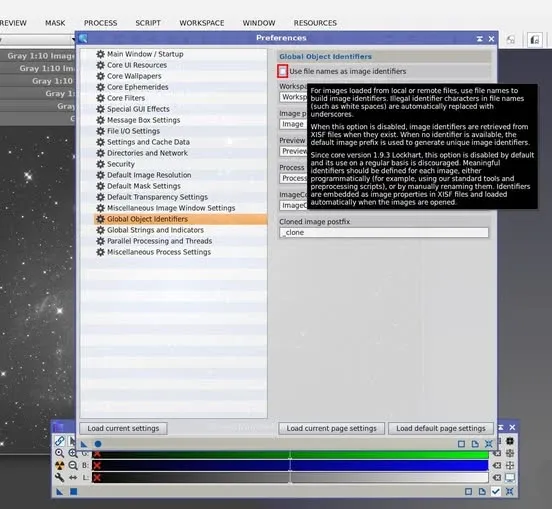This screenshot has height=509, width=552.
Task: Click blue square apply icon in stretch panel
Action: coord(74,491)
